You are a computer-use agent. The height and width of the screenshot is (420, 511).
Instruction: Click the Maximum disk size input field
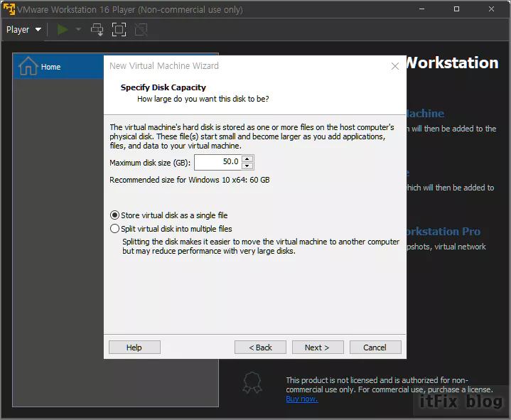[x=217, y=162]
